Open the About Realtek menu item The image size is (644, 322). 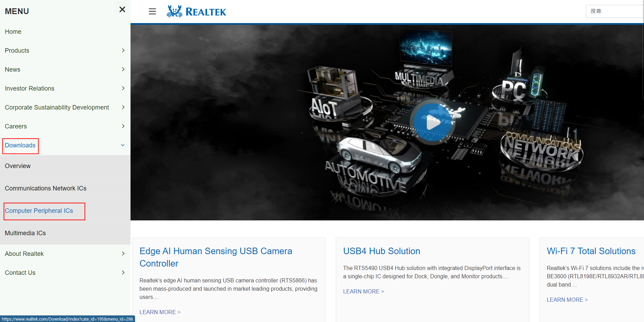pos(24,254)
